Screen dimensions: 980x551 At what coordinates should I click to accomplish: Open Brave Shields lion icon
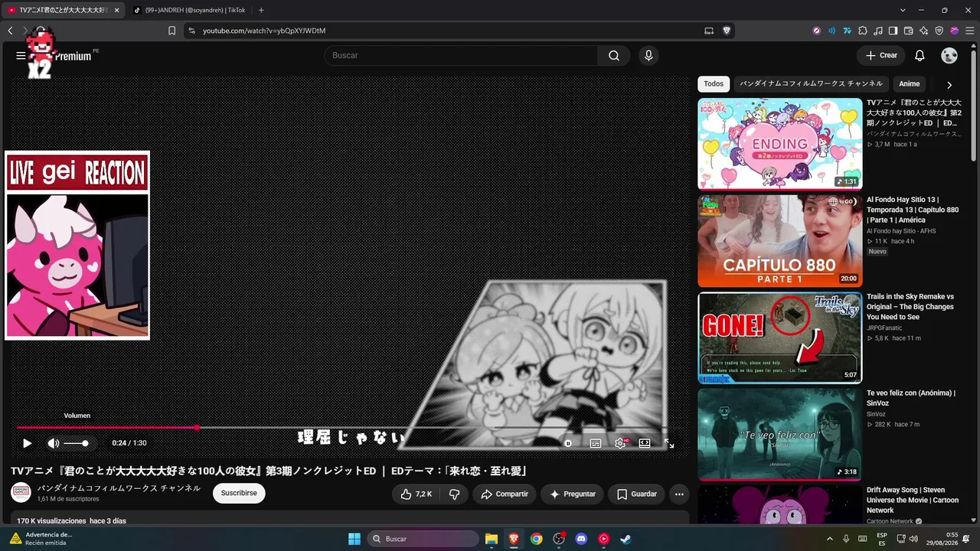(x=727, y=31)
